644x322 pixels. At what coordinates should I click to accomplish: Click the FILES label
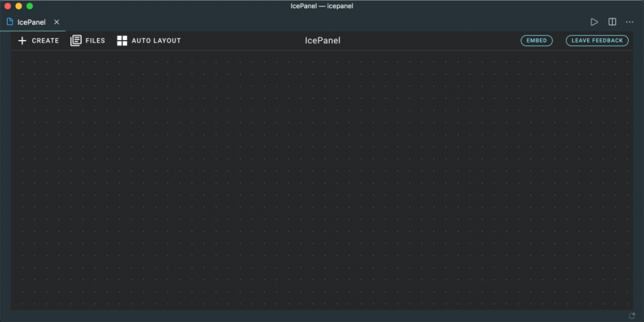tap(95, 41)
